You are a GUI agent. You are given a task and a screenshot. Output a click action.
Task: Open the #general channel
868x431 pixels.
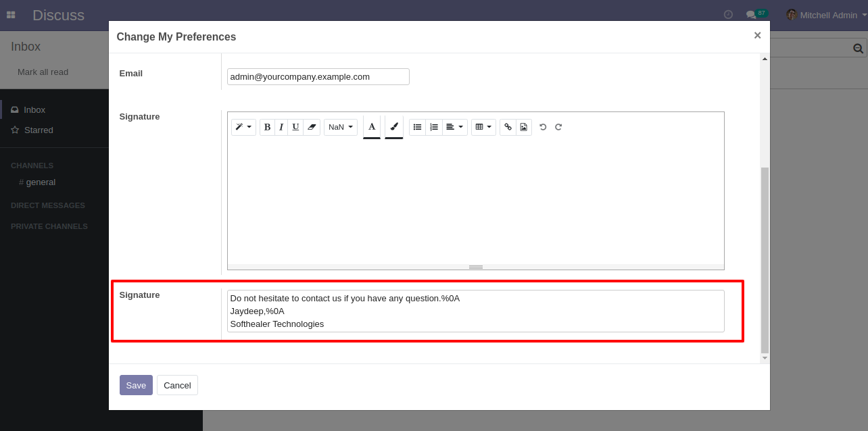pyautogui.click(x=37, y=182)
